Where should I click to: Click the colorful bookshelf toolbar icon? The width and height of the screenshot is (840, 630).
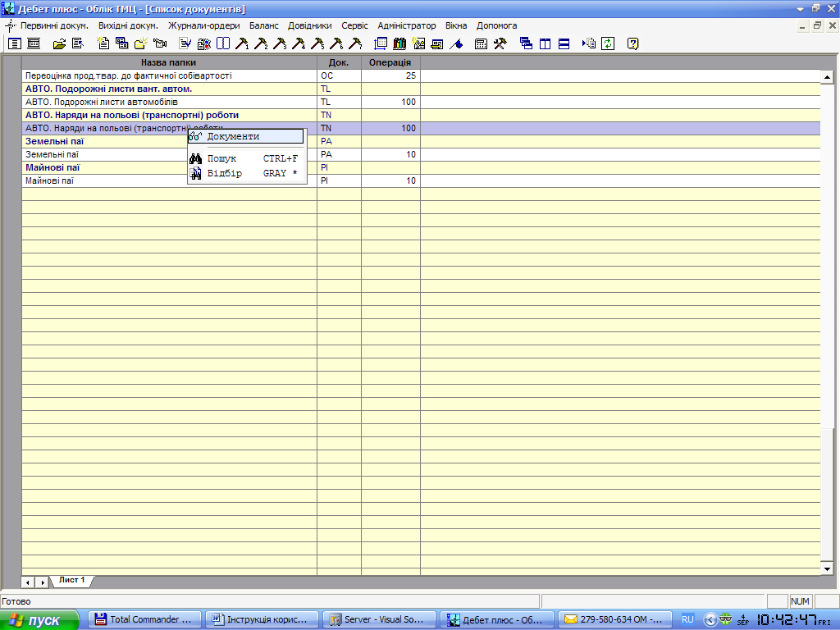tap(399, 44)
